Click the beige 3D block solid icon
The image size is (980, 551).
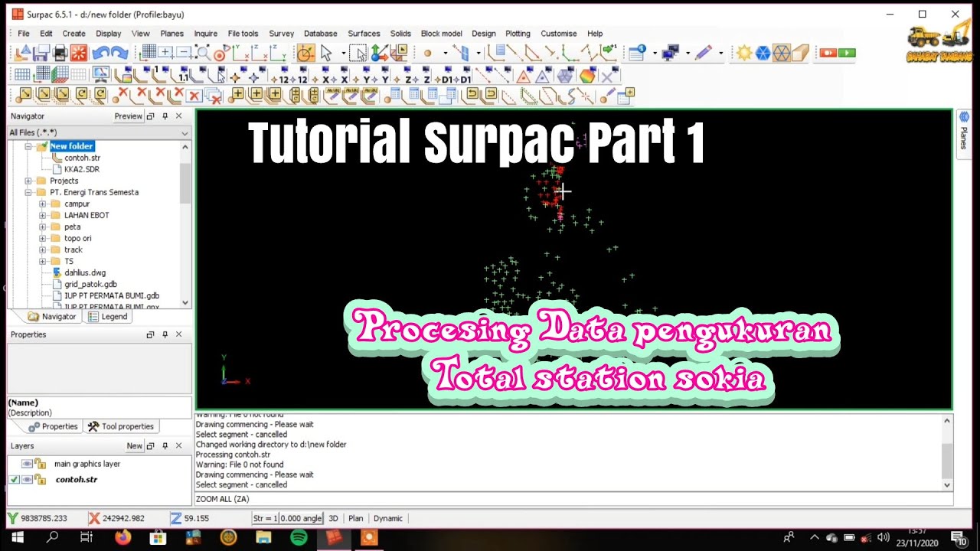click(x=800, y=53)
